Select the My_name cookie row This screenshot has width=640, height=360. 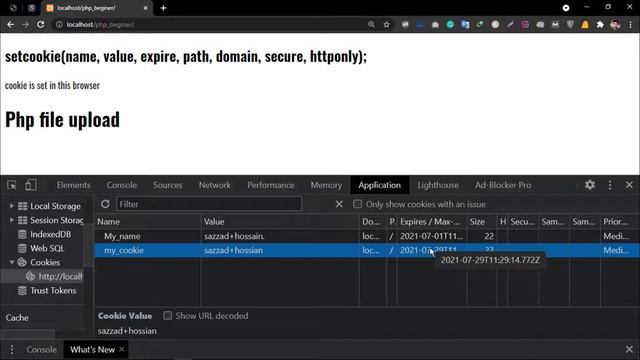[x=367, y=236]
